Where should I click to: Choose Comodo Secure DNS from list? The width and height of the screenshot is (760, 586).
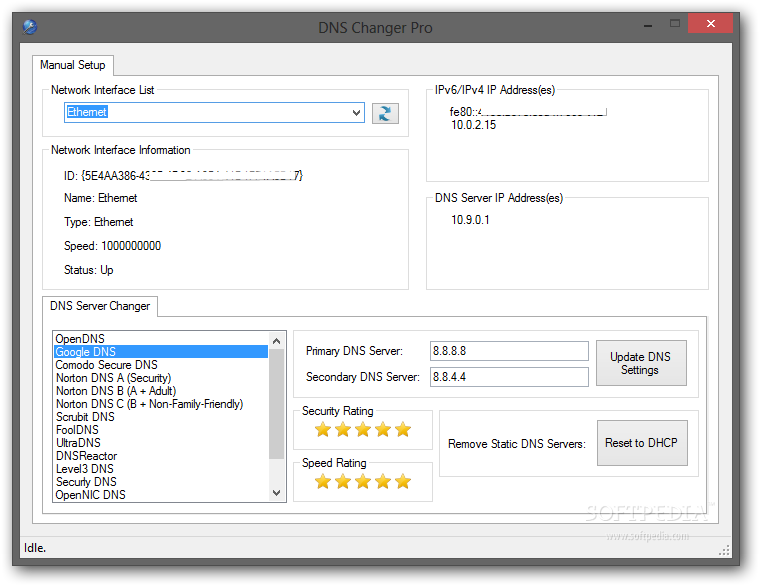click(161, 364)
